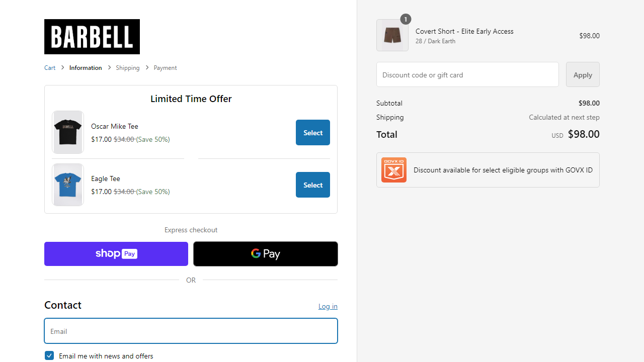Pay with Shop Pay express checkout
Viewport: 644px width, 362px height.
coord(116,254)
